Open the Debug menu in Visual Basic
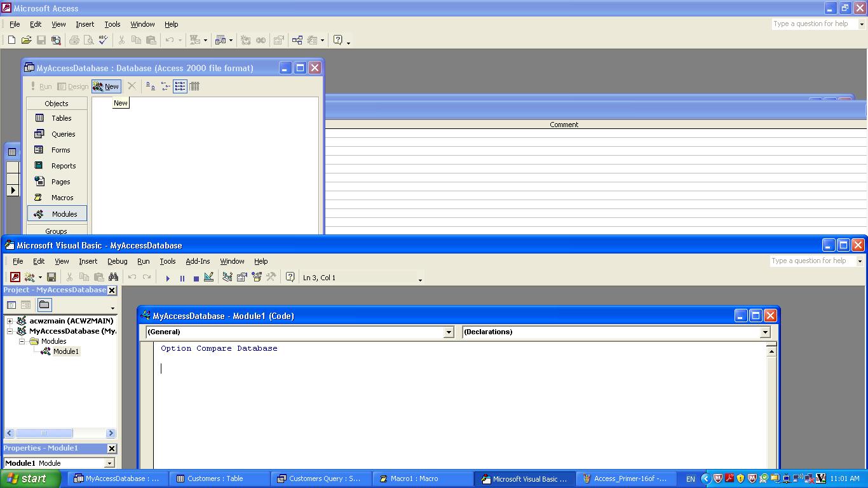The height and width of the screenshot is (488, 868). (117, 261)
